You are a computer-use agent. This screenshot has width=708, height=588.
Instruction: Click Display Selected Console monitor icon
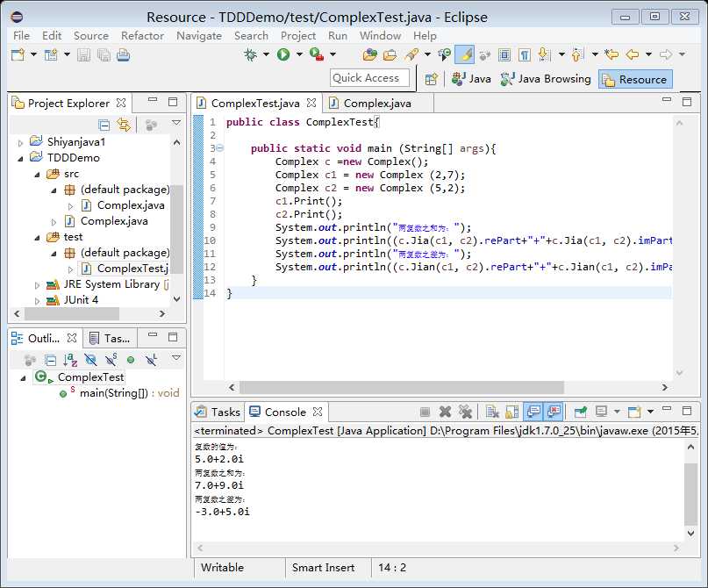click(602, 412)
